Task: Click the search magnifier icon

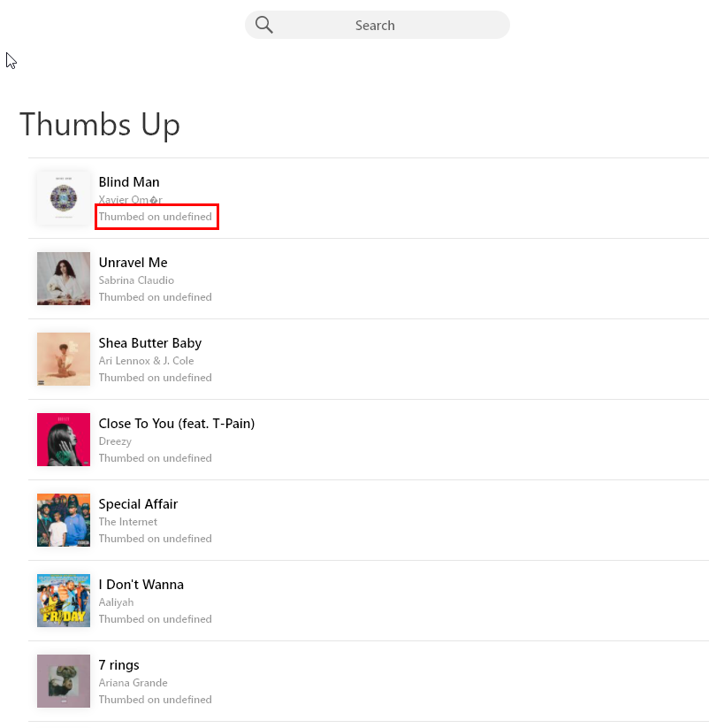Action: point(263,25)
